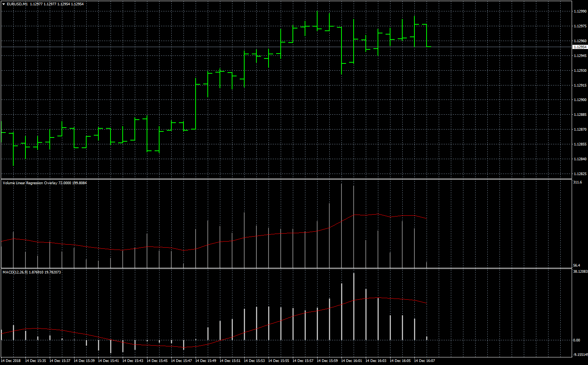Click the 14 Dec 15:45 time label
Viewport: 588px width, 365px height.
(x=157, y=361)
